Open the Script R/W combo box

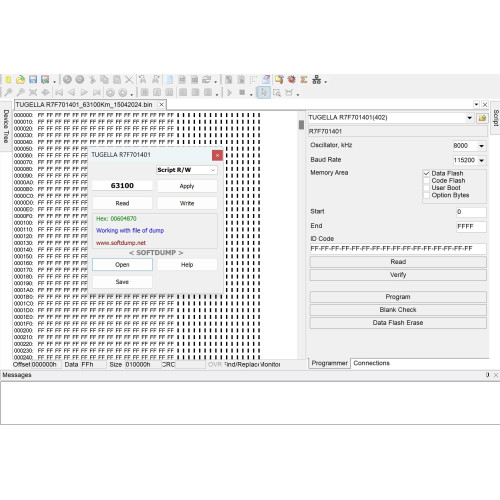187,170
